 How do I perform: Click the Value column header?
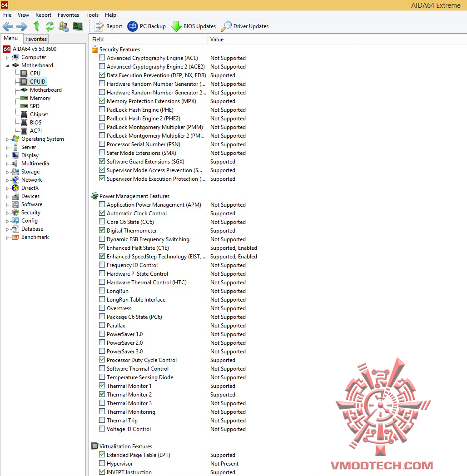[282, 40]
